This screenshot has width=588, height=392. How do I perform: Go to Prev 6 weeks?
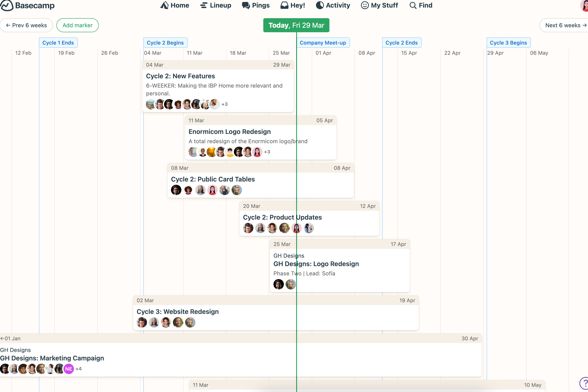tap(26, 25)
